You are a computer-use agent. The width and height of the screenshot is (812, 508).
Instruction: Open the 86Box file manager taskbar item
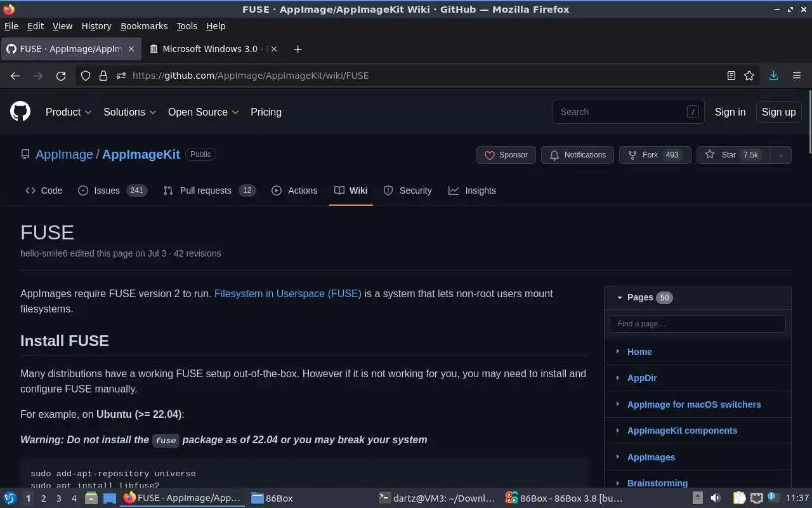pos(272,498)
